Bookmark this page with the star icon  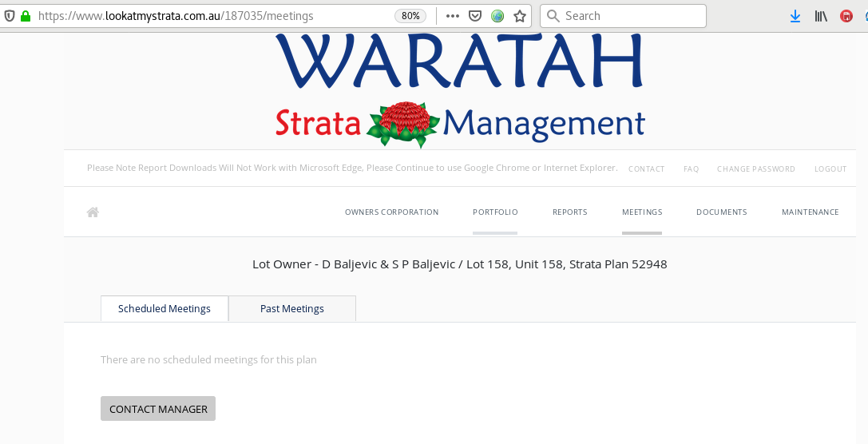pyautogui.click(x=520, y=16)
